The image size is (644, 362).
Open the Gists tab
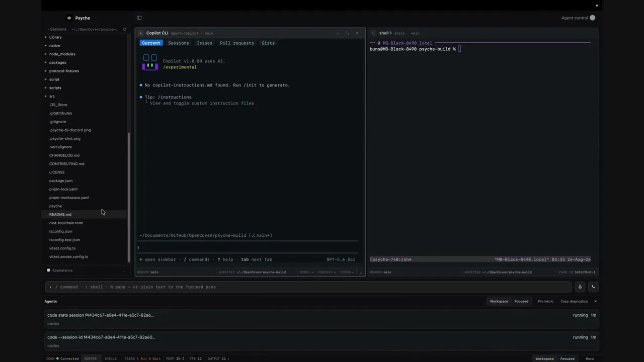pyautogui.click(x=268, y=43)
